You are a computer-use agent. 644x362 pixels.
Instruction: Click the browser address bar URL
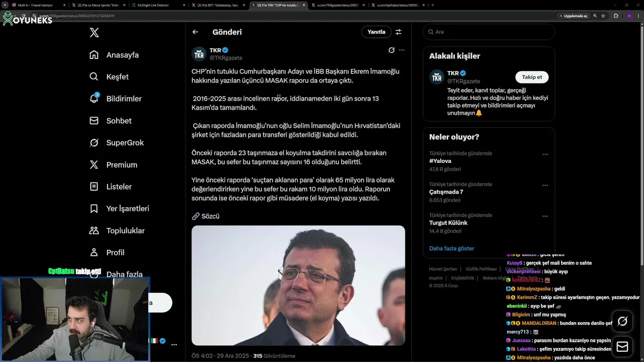click(x=82, y=16)
